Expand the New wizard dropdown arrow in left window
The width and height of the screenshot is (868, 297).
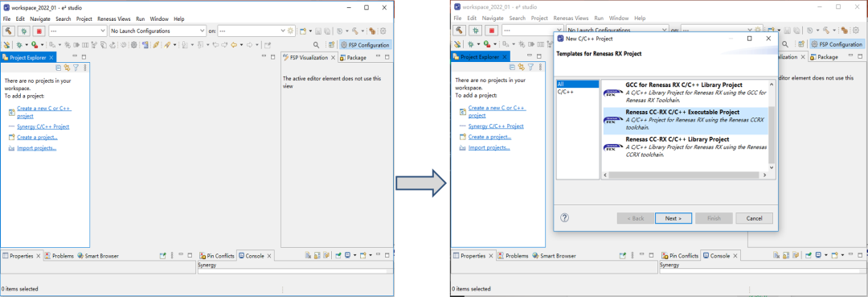point(310,31)
